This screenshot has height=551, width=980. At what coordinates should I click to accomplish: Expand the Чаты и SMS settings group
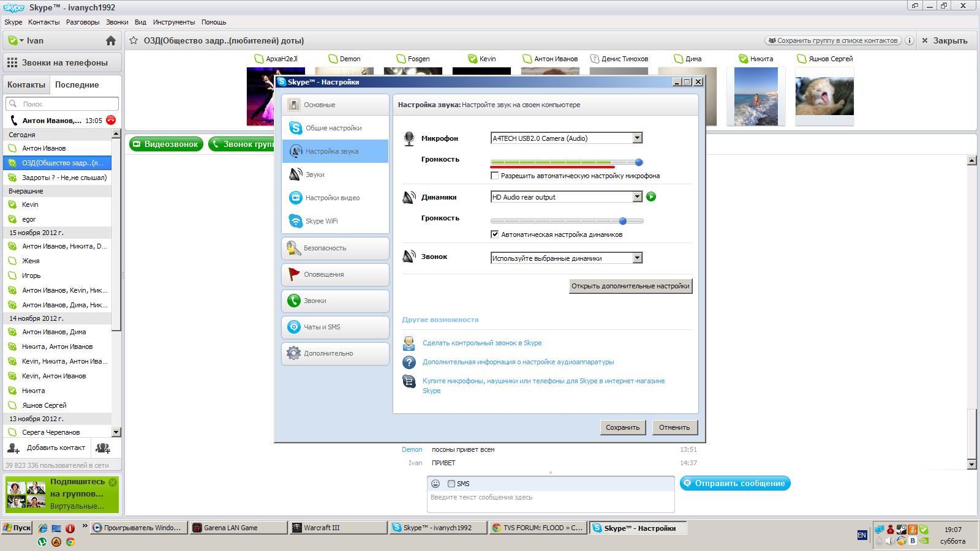(336, 327)
